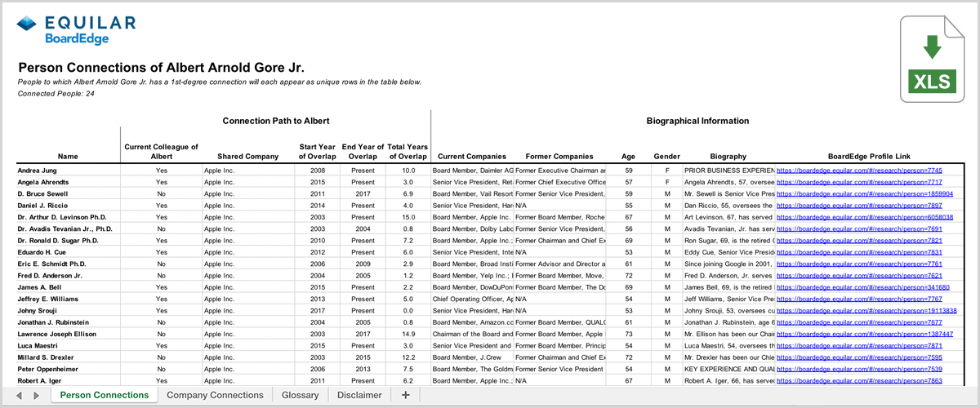Viewport: 980px width, 408px height.
Task: Select the Shared Company column header
Action: (247, 157)
